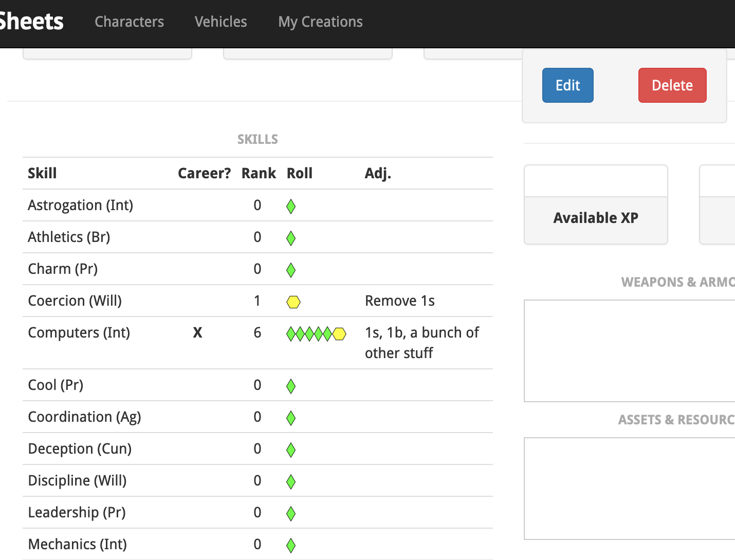Click the Coordination ability die icon

click(290, 418)
